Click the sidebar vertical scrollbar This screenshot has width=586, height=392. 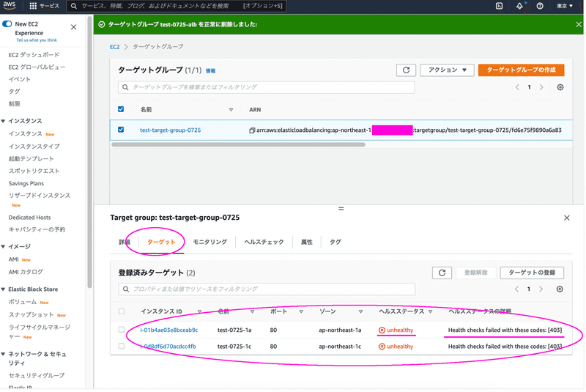click(x=89, y=152)
